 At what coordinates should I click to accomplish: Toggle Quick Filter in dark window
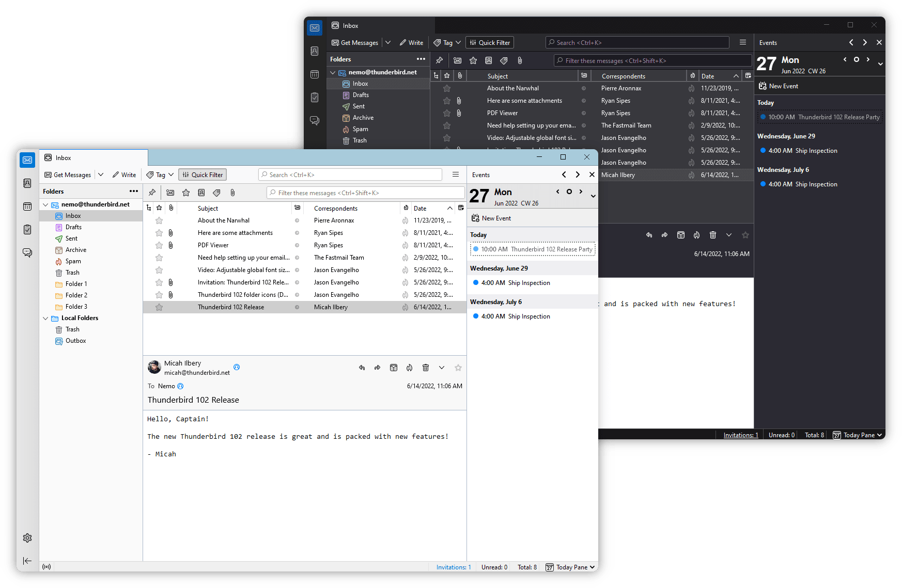(490, 42)
